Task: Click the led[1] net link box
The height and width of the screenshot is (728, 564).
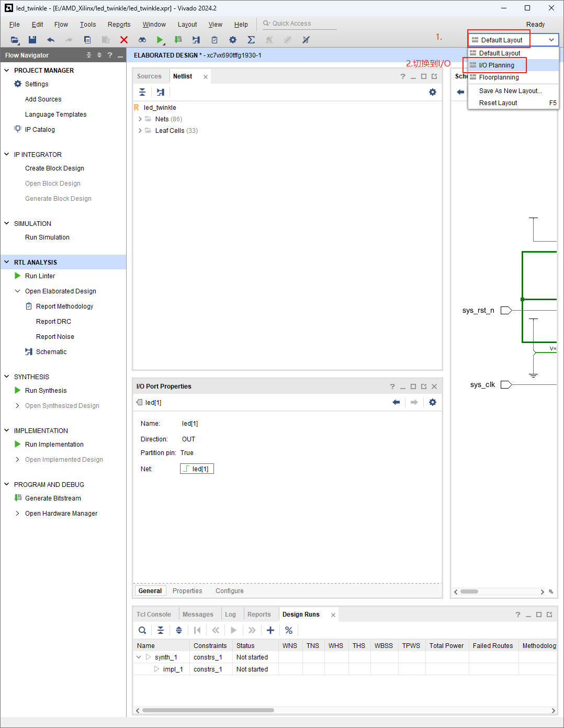Action: click(x=197, y=469)
